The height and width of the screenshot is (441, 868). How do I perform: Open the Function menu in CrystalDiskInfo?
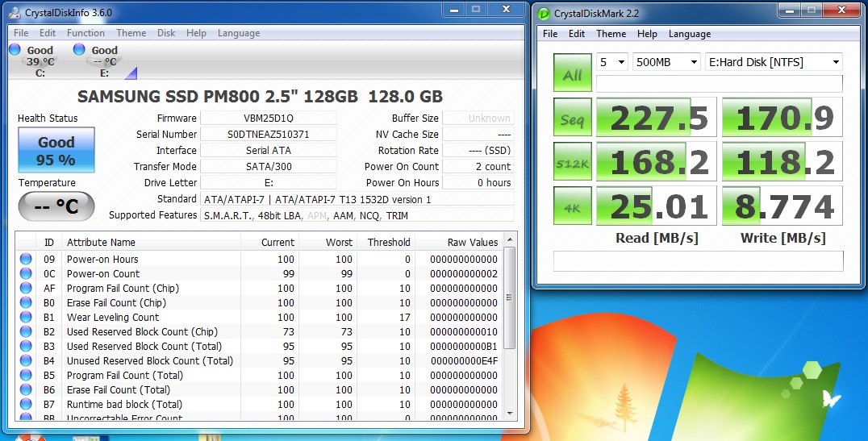pos(86,33)
